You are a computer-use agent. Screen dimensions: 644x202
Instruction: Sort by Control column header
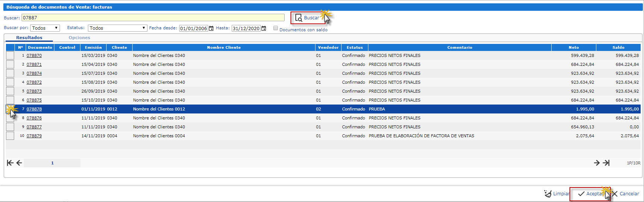[67, 48]
